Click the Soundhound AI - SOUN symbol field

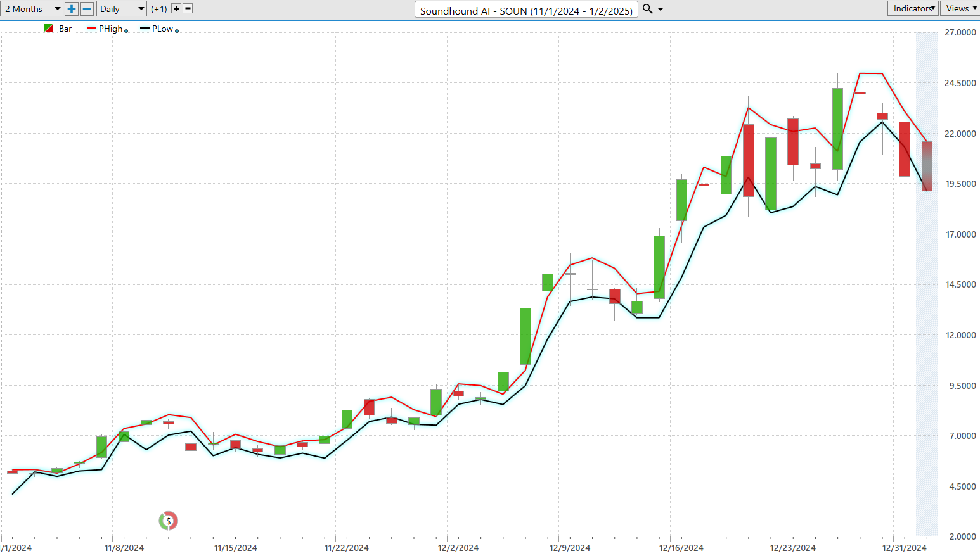[525, 10]
